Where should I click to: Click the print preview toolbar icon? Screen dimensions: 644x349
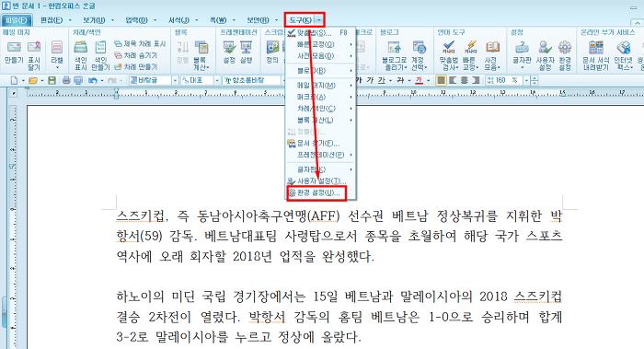tap(78, 80)
